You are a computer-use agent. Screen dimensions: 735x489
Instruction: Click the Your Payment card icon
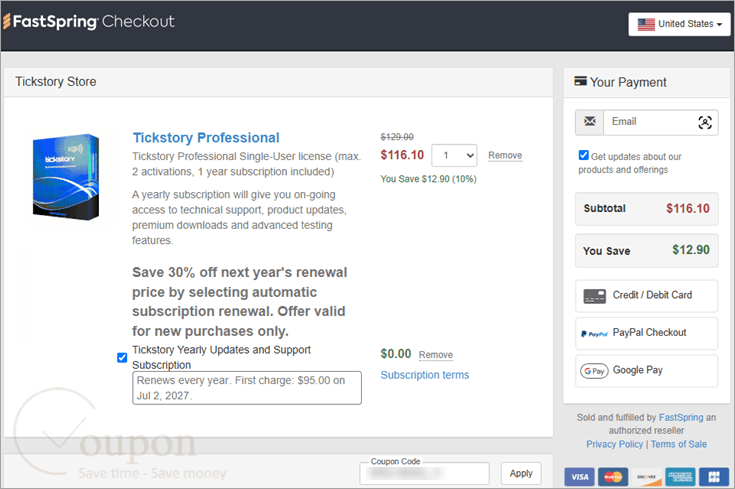coord(580,81)
